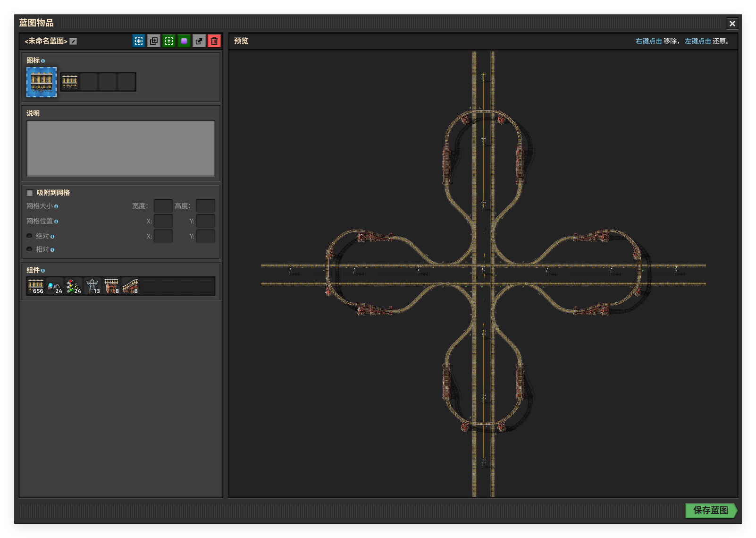Open the info icon beside 相对
The height and width of the screenshot is (538, 756).
(x=52, y=250)
